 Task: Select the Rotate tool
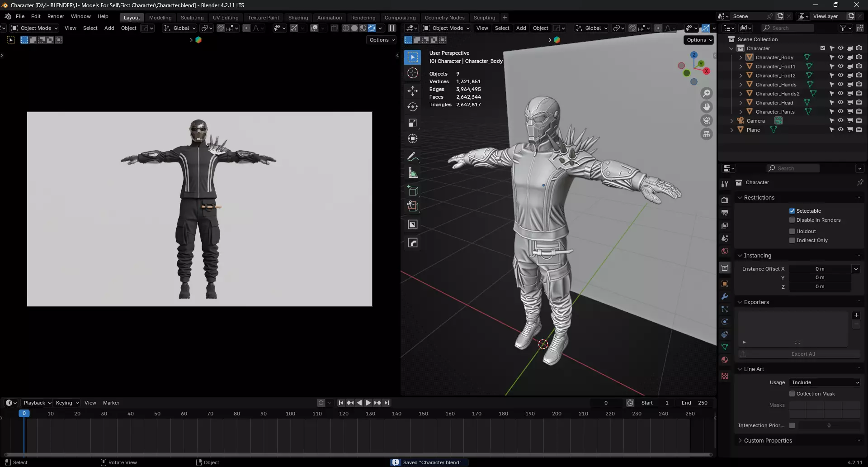tap(413, 107)
